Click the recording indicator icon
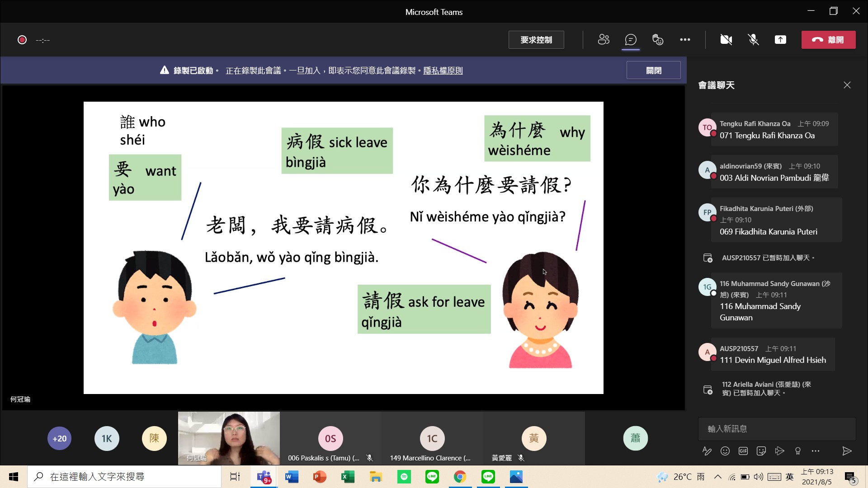This screenshot has height=488, width=868. (22, 40)
